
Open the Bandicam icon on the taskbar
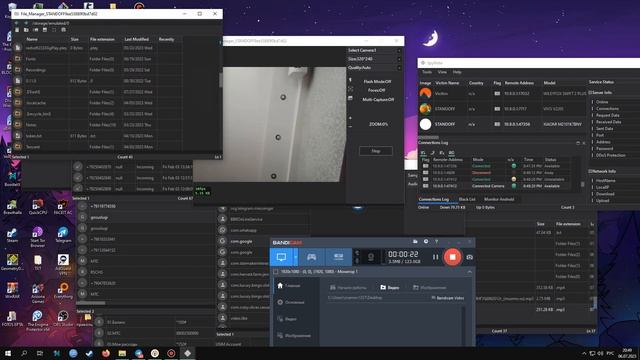171,353
